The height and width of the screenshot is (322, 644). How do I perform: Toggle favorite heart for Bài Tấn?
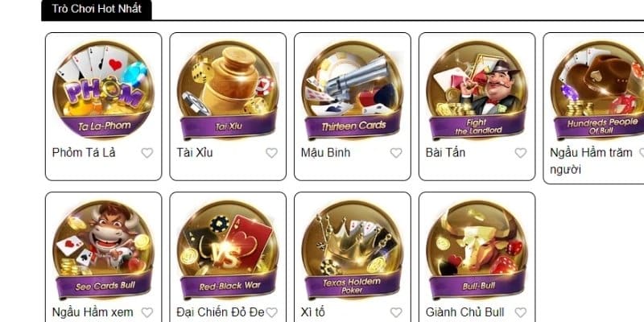click(x=520, y=153)
